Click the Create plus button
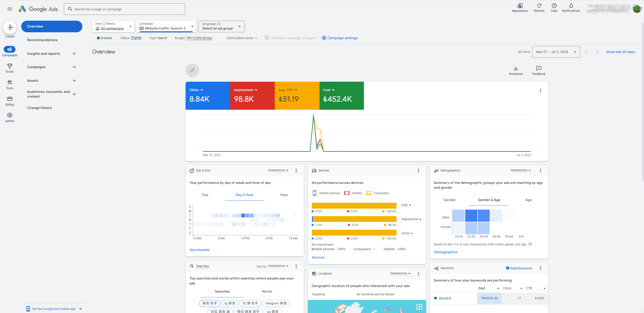This screenshot has width=644, height=313. point(10,27)
